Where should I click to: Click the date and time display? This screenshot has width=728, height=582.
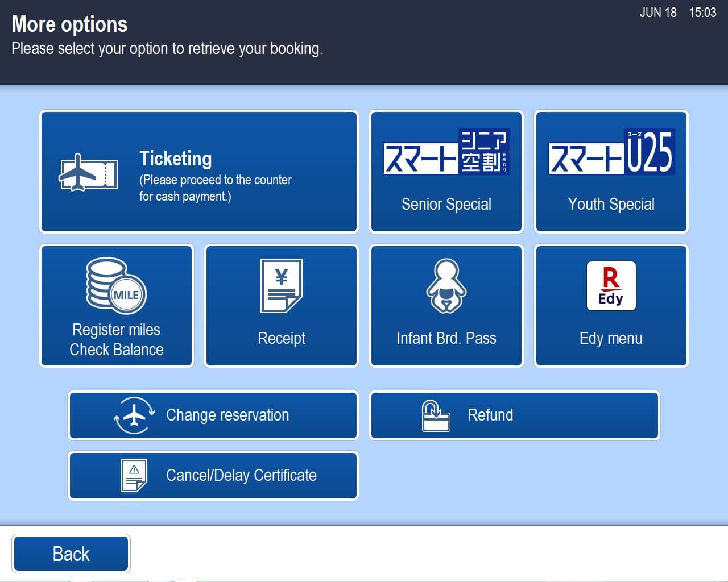677,13
